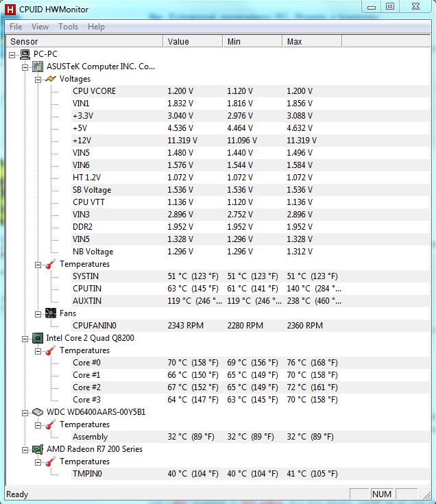The height and width of the screenshot is (504, 436).
Task: Select the SB Voltage row
Action: point(251,190)
